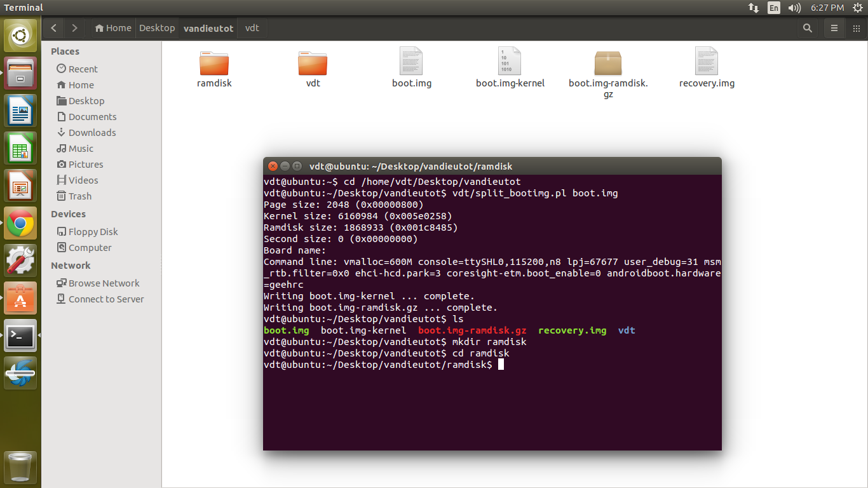This screenshot has height=488, width=868.
Task: Select the boot.img-ramdisk.gz archive
Action: tap(608, 64)
